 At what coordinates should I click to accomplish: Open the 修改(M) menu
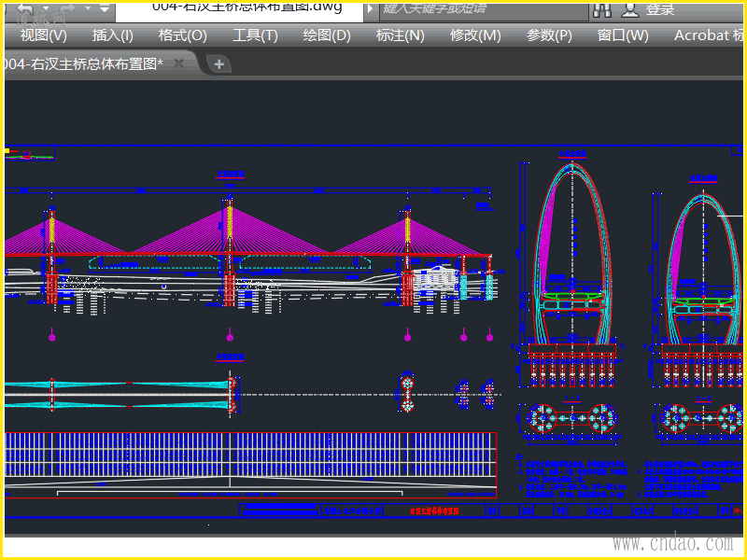pyautogui.click(x=475, y=35)
